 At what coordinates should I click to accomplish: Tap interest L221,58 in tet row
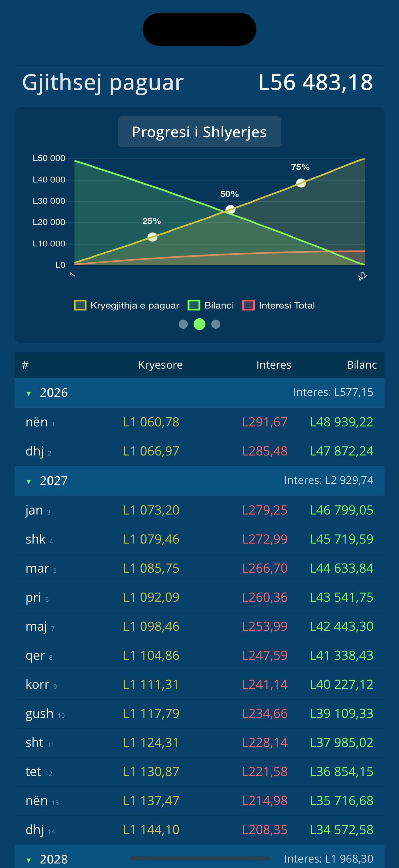click(x=265, y=772)
